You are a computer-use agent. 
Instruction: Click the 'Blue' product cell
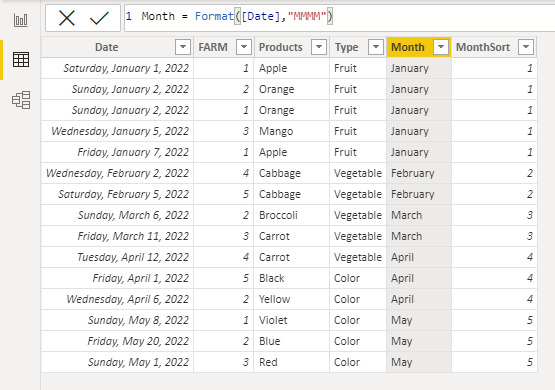[x=292, y=341]
